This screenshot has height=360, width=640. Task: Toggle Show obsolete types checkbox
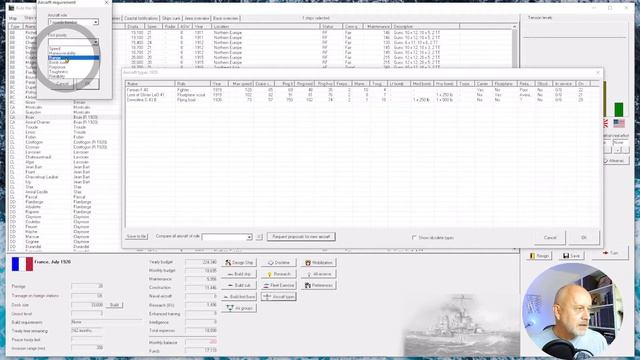[x=414, y=238]
